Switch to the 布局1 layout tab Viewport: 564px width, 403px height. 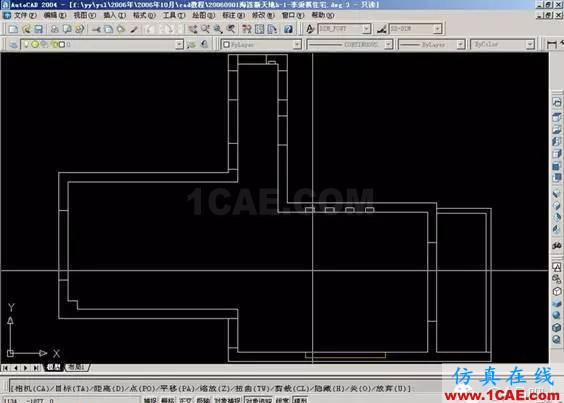coord(77,367)
